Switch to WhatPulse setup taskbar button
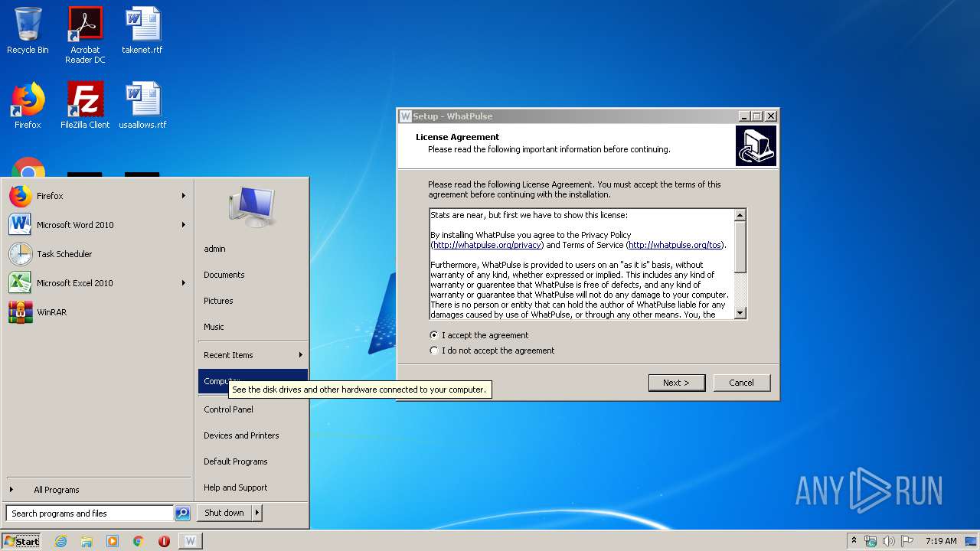980x551 pixels. coord(191,541)
